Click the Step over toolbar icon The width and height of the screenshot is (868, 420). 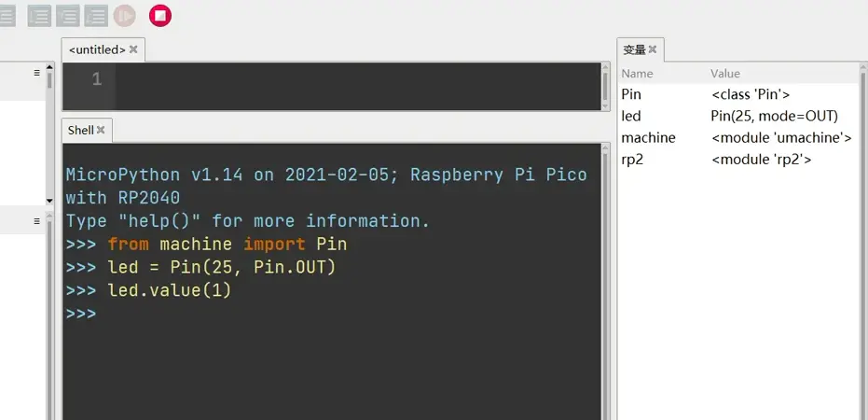(40, 15)
